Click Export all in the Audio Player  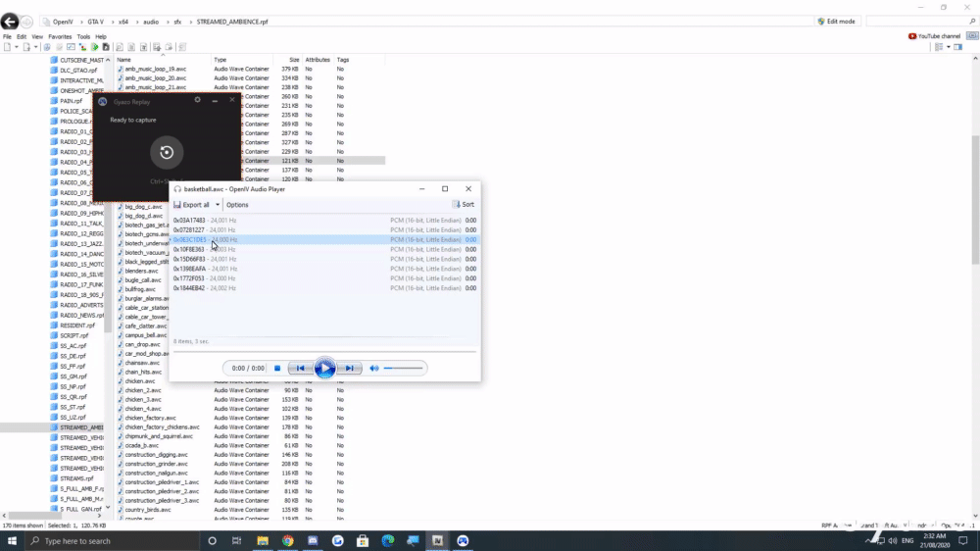pos(192,205)
